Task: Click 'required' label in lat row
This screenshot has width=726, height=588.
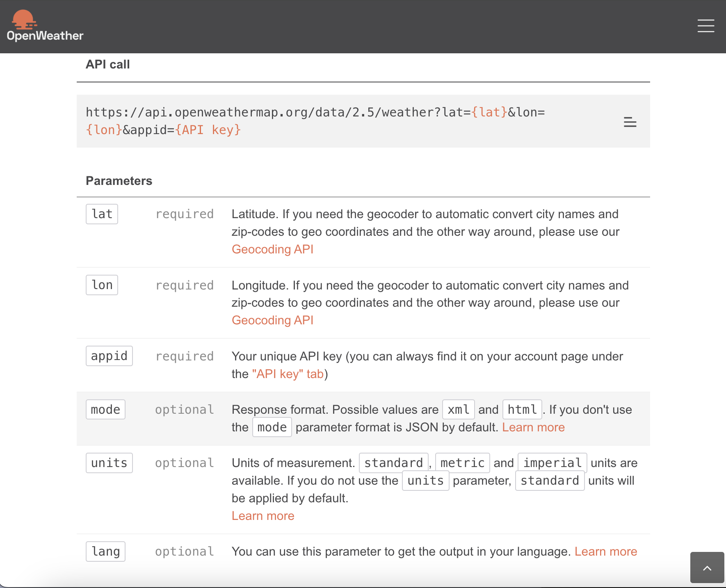Action: coord(185,214)
